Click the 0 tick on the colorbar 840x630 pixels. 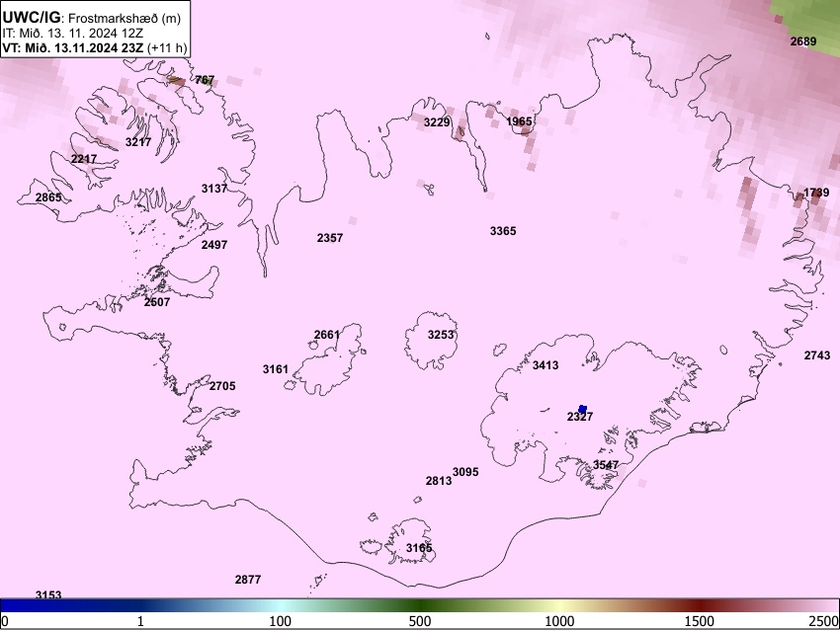(5, 621)
